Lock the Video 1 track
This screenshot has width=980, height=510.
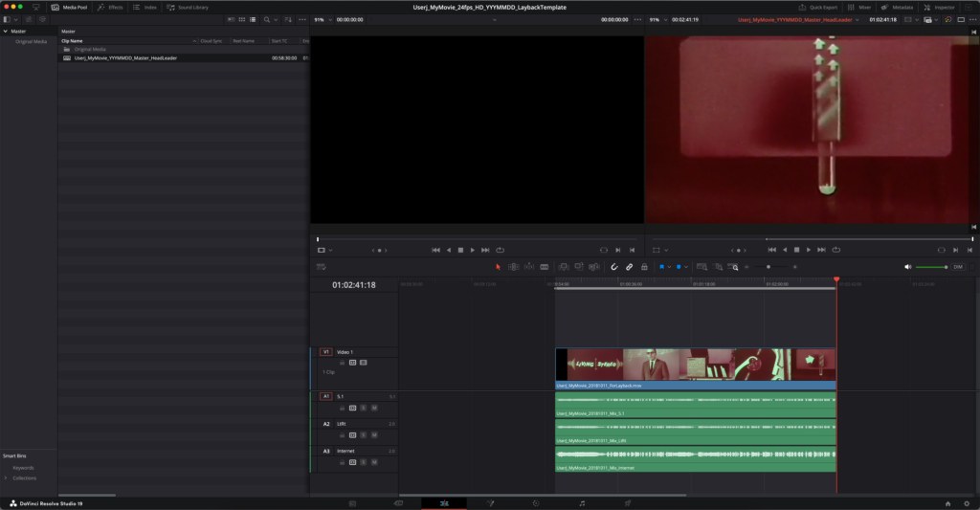[342, 363]
